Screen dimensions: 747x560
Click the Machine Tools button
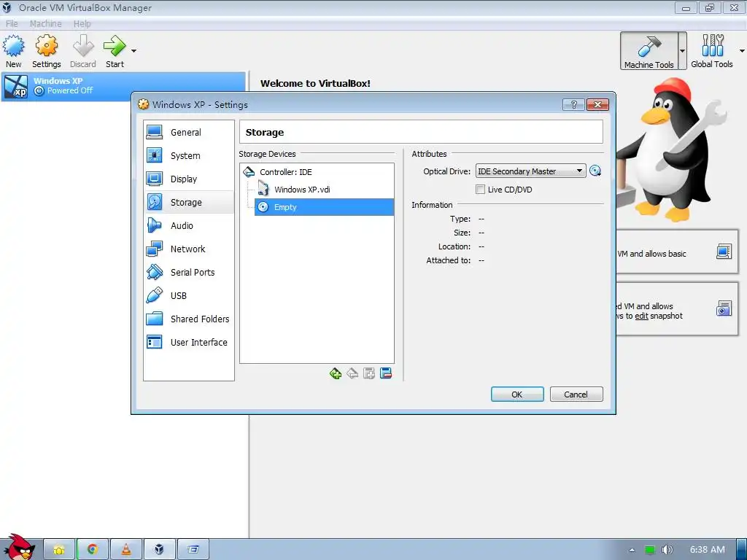click(649, 51)
